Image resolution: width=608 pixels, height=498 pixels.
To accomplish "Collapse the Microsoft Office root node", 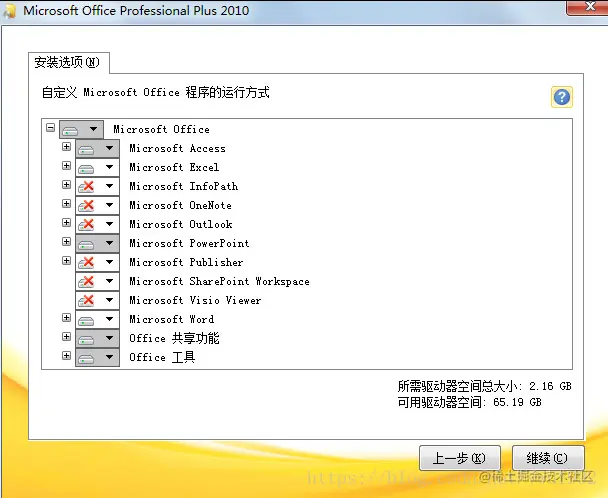I will (x=50, y=128).
